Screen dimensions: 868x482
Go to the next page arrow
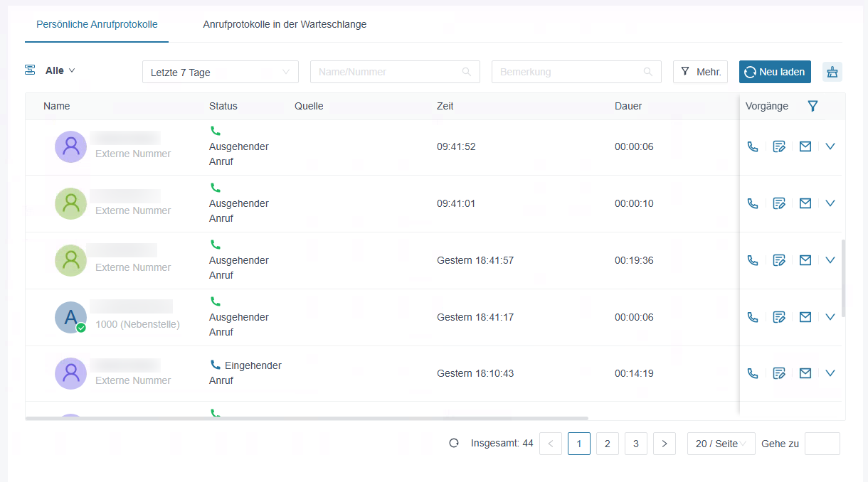click(x=664, y=444)
